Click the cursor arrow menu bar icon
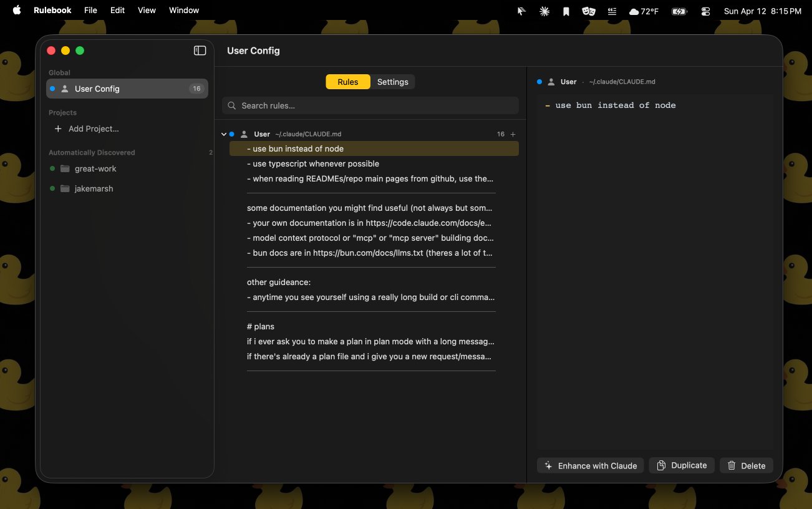 [521, 11]
